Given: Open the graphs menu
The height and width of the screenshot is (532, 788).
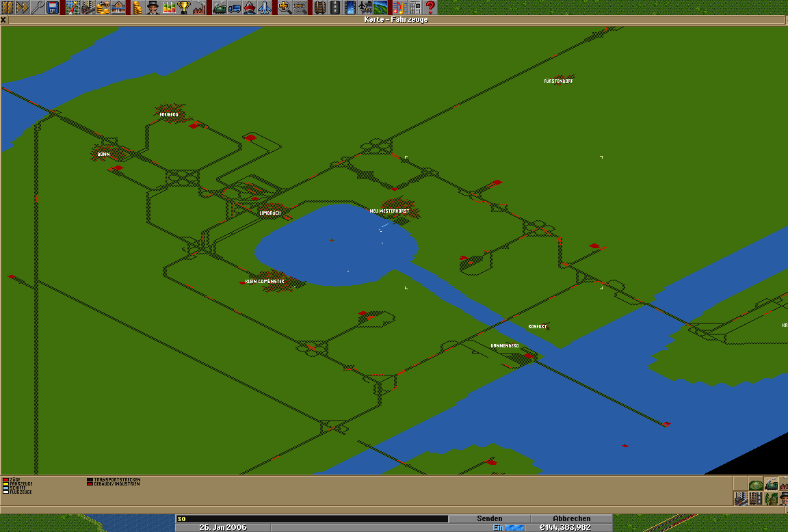Looking at the screenshot, I should pos(168,7).
